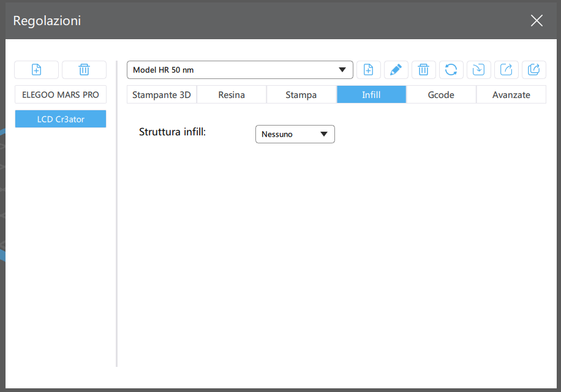Switch to the Resina tab

pos(232,95)
